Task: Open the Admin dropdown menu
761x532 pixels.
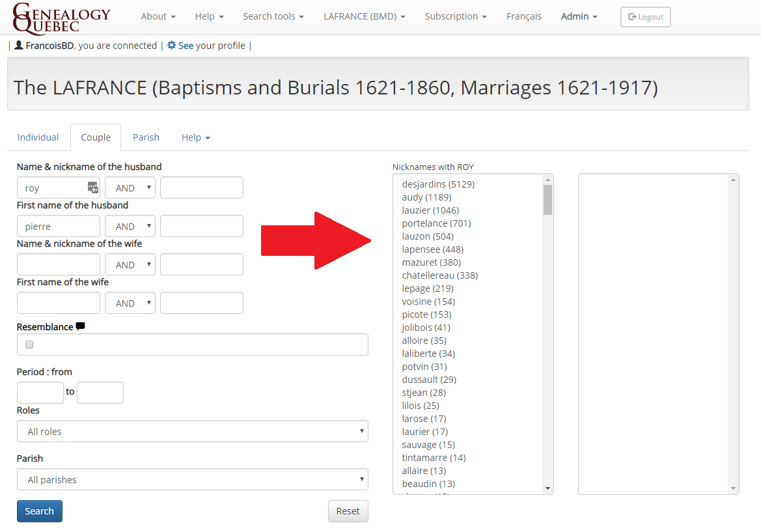Action: click(x=579, y=16)
